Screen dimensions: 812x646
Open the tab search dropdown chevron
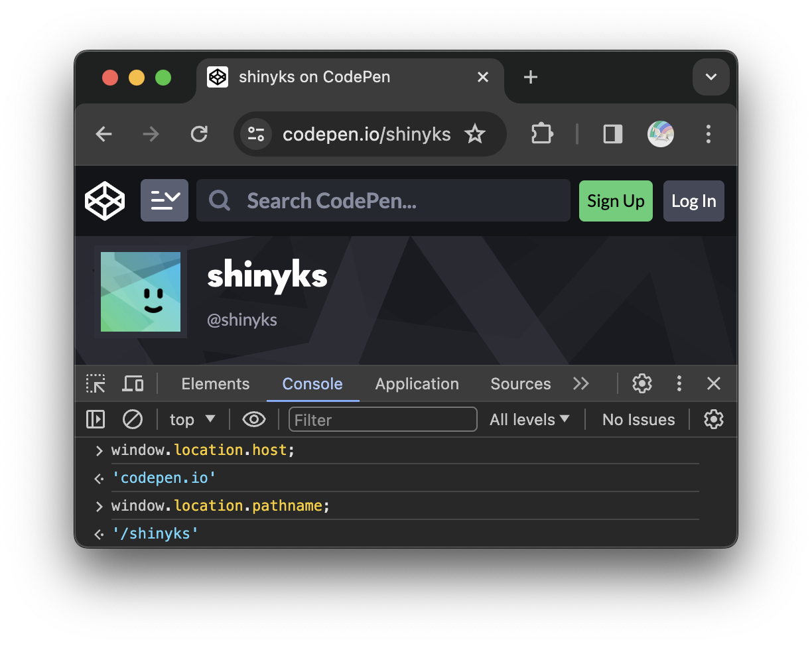pos(711,78)
